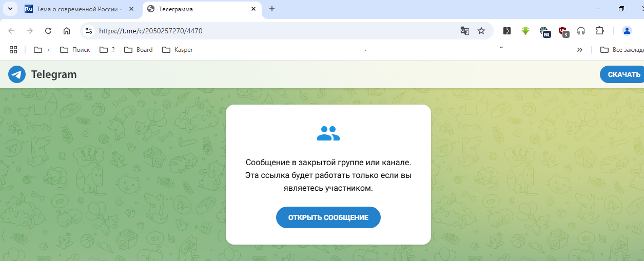644x261 pixels.
Task: Open the globe NL VPN extension
Action: coord(544,31)
